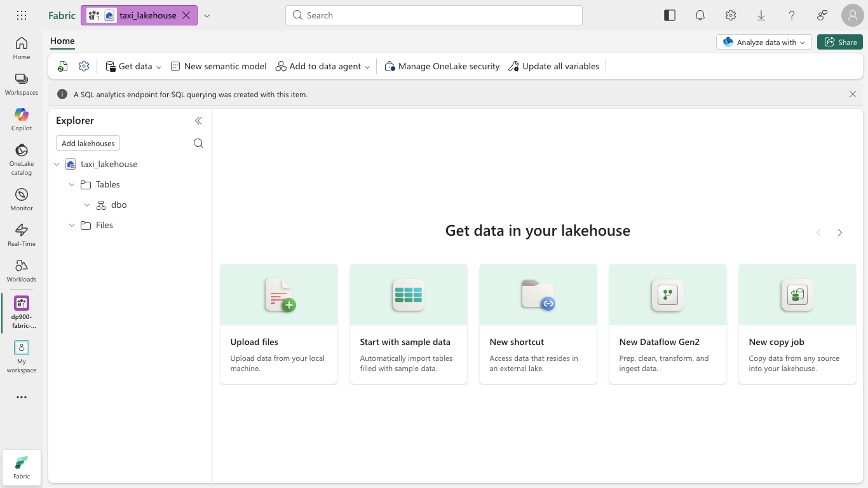The width and height of the screenshot is (868, 488).
Task: Click Manage OneLake security
Action: pos(442,66)
